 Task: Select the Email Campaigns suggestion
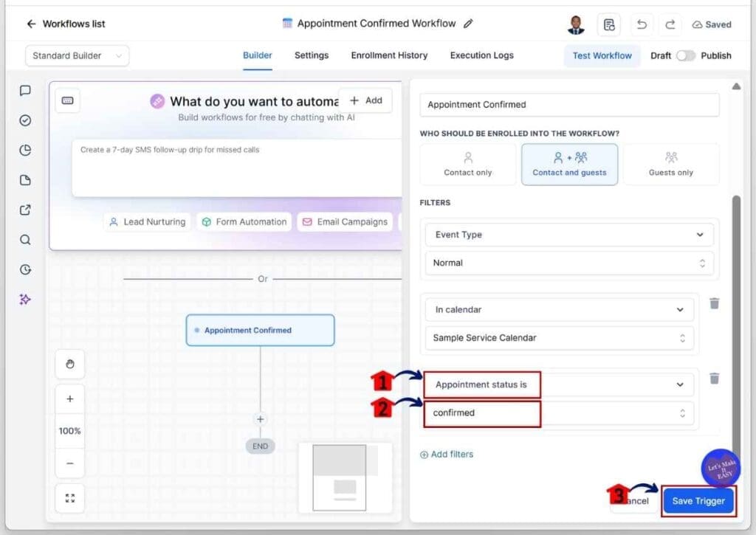345,222
